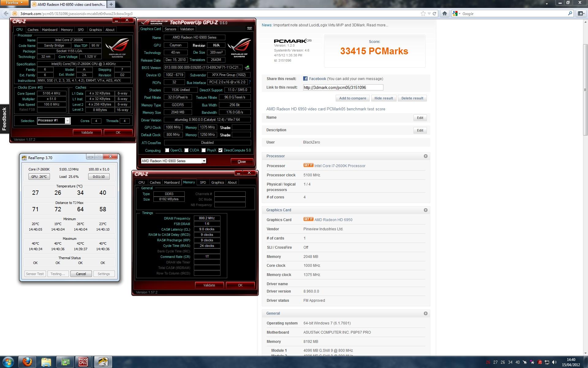
Task: Open the Read more news link
Action: click(x=377, y=25)
